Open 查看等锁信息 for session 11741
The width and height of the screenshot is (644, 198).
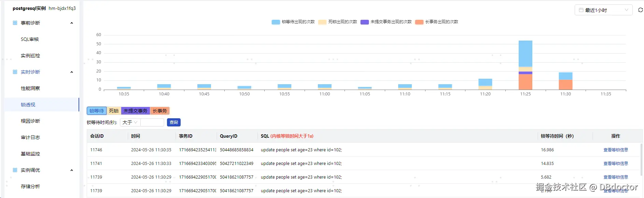click(x=616, y=164)
